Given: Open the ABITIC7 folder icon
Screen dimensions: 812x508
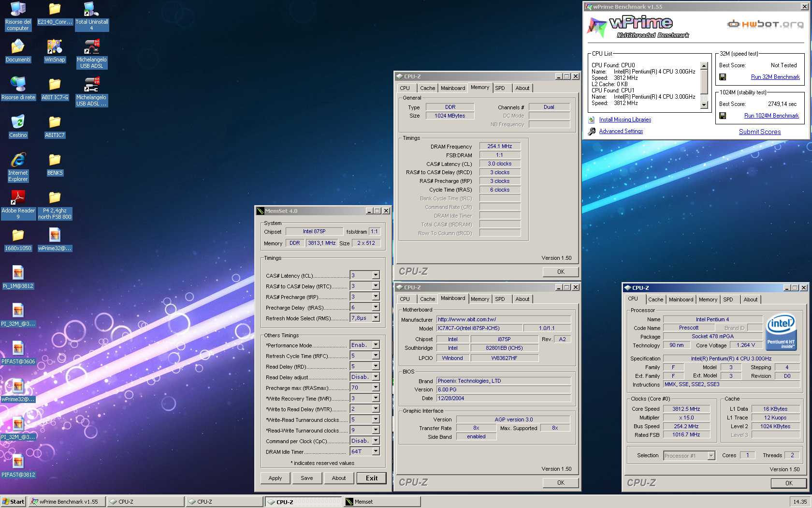Looking at the screenshot, I should coord(55,126).
